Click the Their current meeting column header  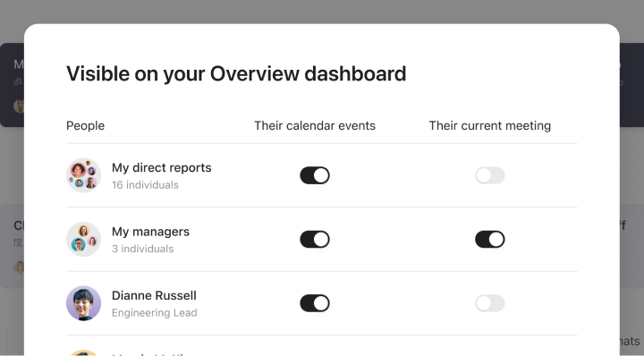pos(489,125)
